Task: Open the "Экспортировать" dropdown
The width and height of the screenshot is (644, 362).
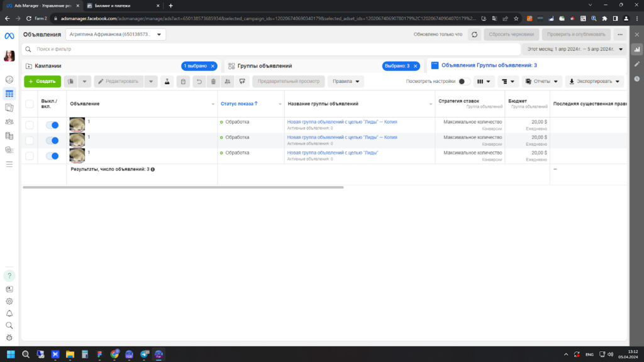Action: pyautogui.click(x=594, y=81)
